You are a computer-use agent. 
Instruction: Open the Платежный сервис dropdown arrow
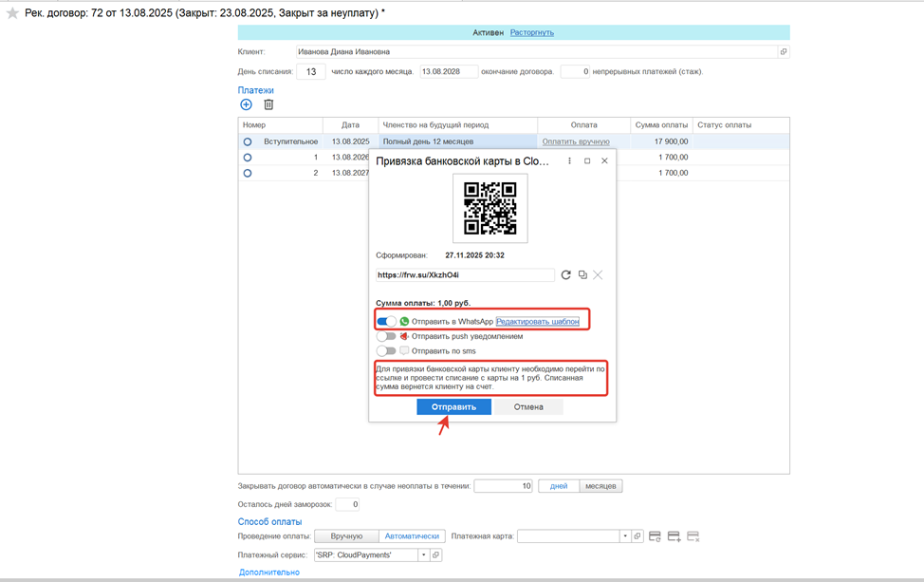pyautogui.click(x=424, y=554)
